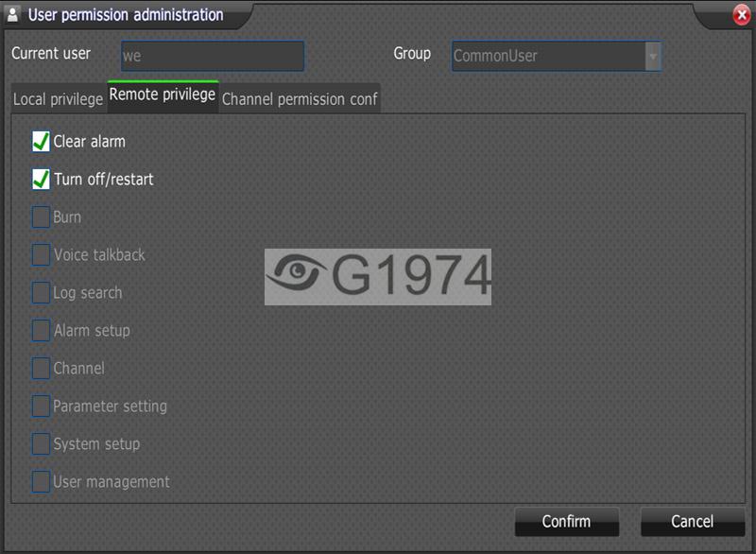Viewport: 756px width, 554px height.
Task: Click the Cancel button
Action: (693, 521)
